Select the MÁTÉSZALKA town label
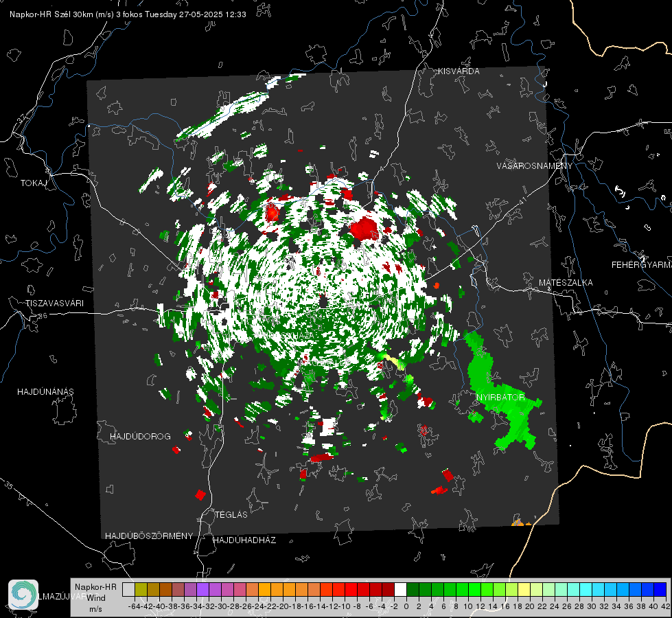The height and width of the screenshot is (618, 672). (x=566, y=283)
